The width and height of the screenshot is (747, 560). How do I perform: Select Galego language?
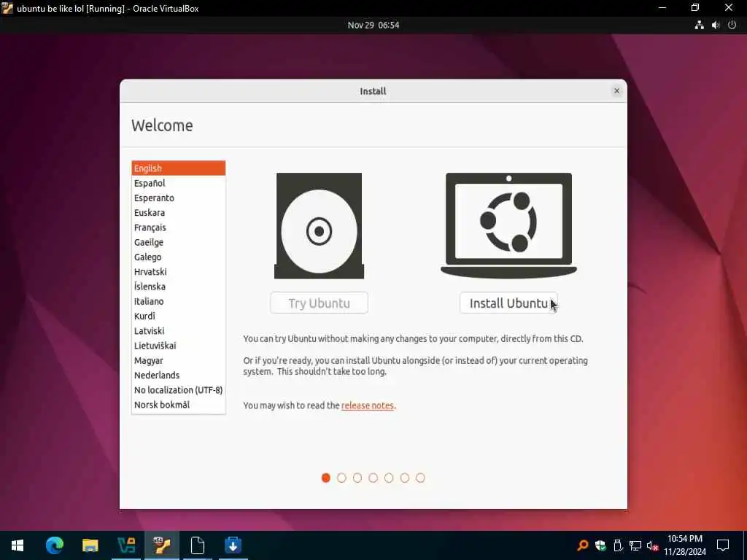[x=179, y=257]
